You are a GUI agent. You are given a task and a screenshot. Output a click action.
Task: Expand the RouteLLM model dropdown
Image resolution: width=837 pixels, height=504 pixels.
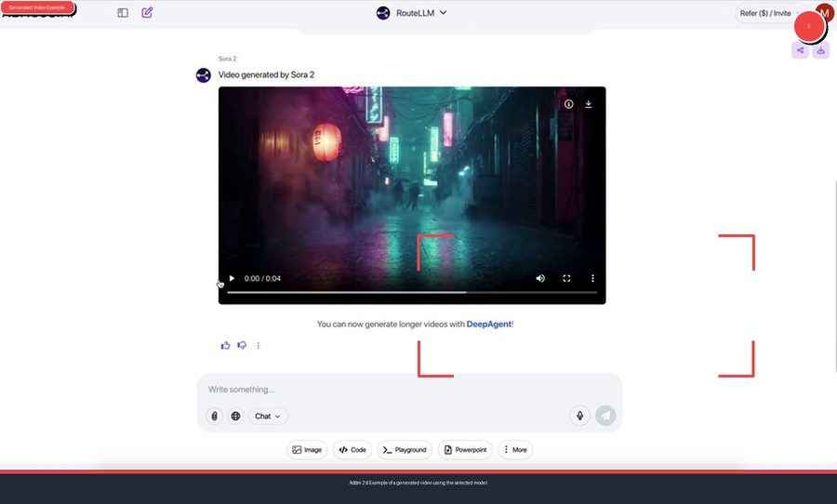(412, 13)
